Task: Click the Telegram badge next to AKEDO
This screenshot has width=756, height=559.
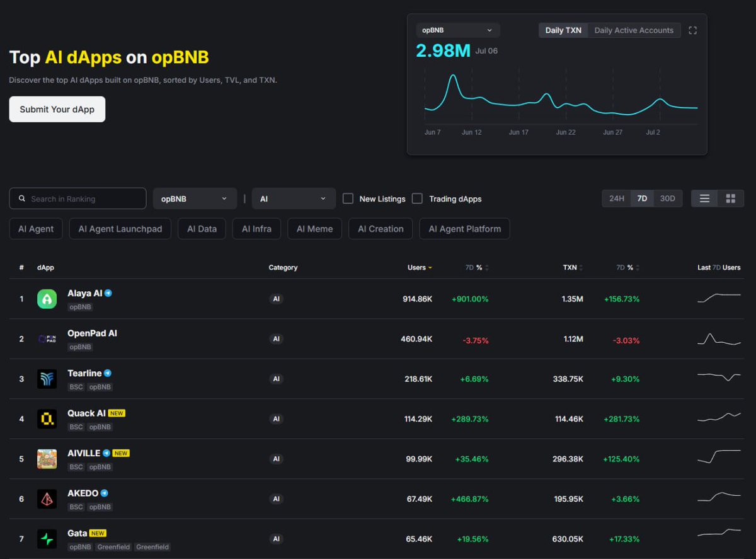Action: click(x=105, y=493)
